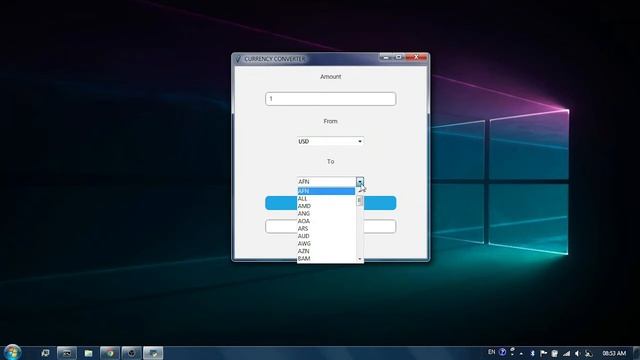This screenshot has width=640, height=360.
Task: Choose AMD from the dropdown list
Action: 326,206
